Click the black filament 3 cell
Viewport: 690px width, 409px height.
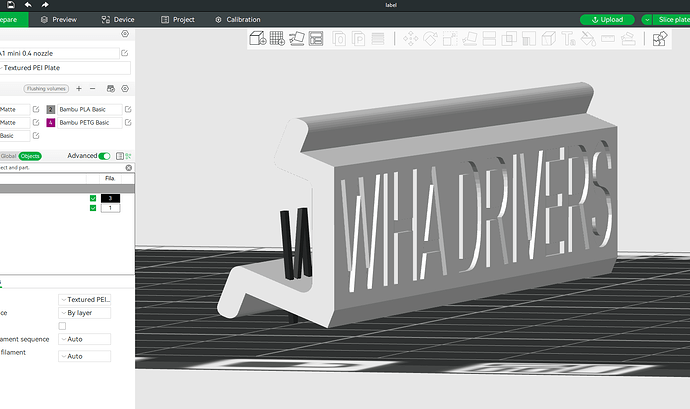(x=110, y=198)
